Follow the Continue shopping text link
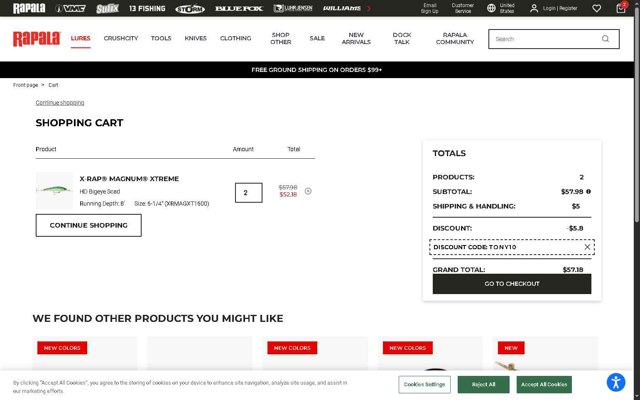Image resolution: width=640 pixels, height=400 pixels. pos(60,103)
